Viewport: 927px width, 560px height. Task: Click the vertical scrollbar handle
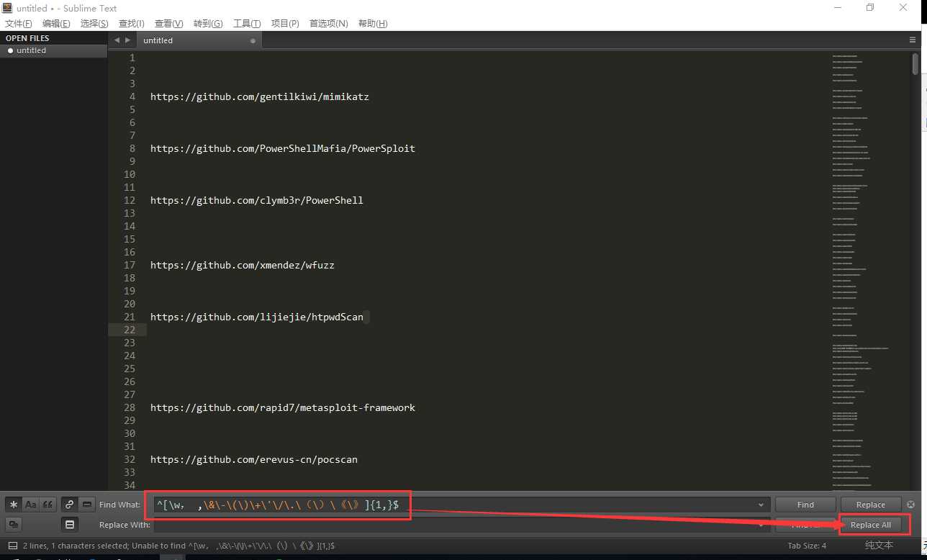pyautogui.click(x=915, y=64)
